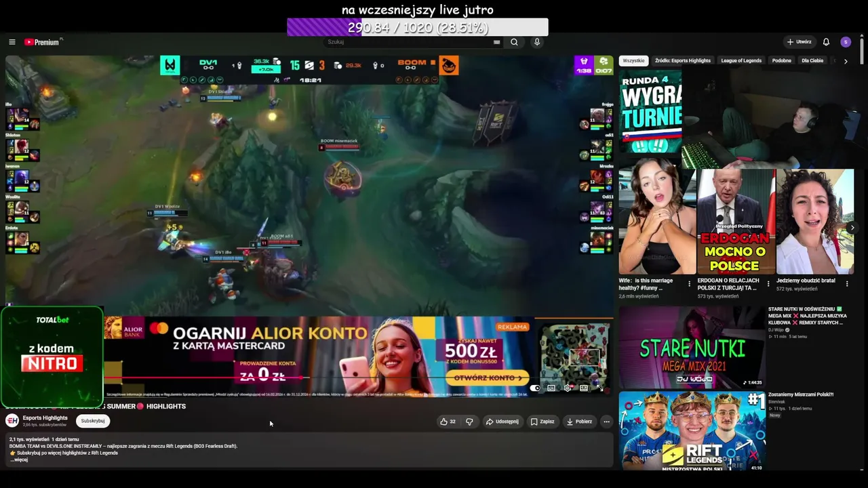Click the green dragon timer icon
This screenshot has height=488, width=868.
click(x=604, y=65)
